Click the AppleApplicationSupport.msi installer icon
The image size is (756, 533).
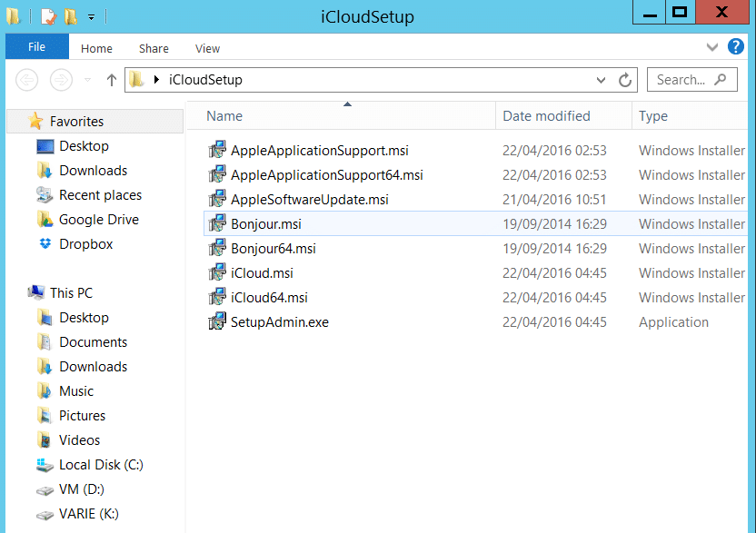click(217, 150)
